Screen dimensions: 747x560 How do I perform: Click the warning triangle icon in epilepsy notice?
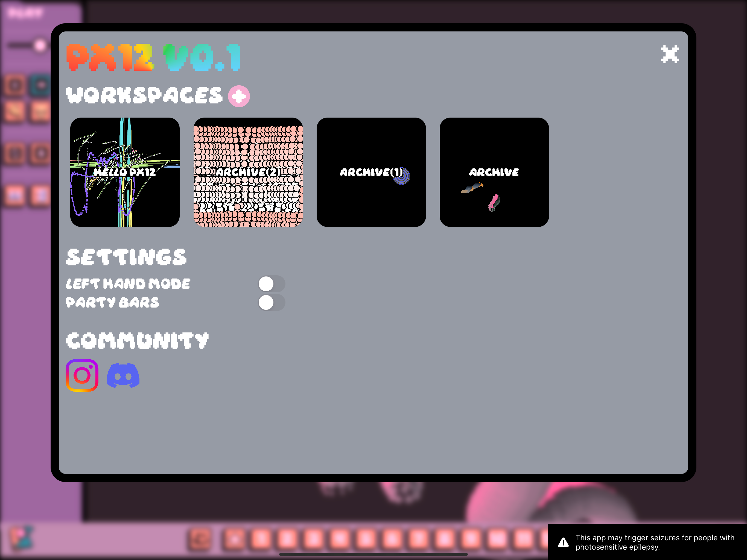[x=563, y=542]
